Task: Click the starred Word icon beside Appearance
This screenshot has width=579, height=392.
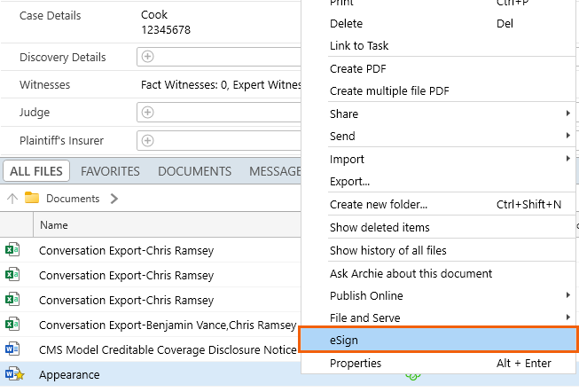Action: click(x=13, y=375)
